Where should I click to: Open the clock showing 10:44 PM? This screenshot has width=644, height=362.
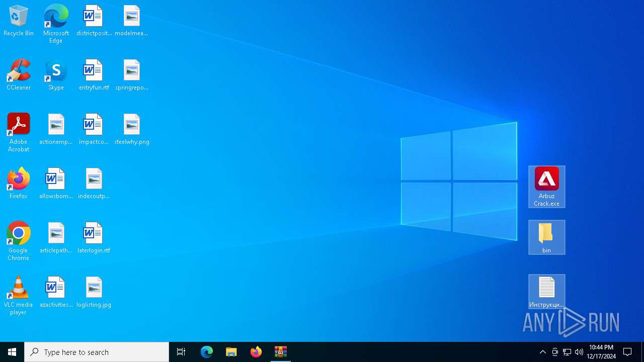pyautogui.click(x=601, y=352)
